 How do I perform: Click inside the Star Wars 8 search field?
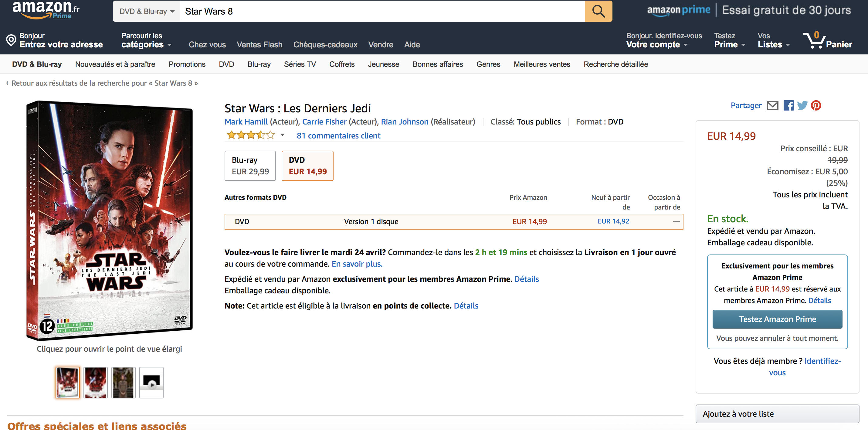(x=382, y=12)
